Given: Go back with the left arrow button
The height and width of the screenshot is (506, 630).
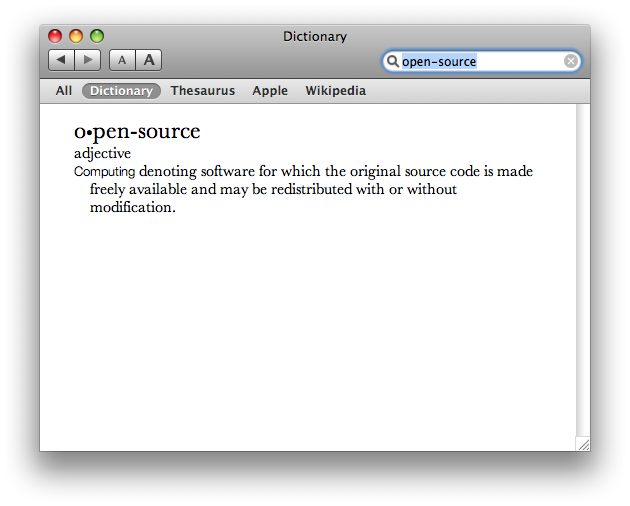Looking at the screenshot, I should point(61,60).
